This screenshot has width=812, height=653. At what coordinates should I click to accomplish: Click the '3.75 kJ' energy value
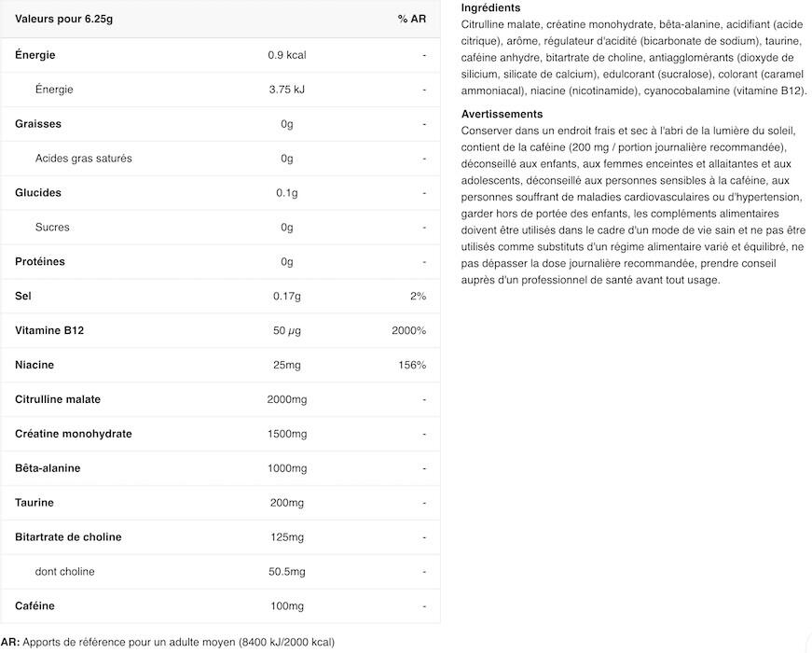point(286,90)
